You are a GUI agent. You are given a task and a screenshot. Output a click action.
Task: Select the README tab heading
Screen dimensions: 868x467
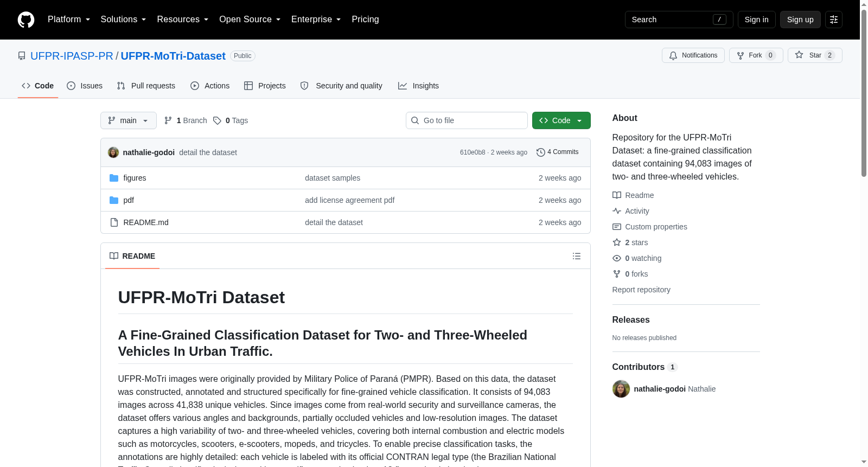tap(132, 256)
